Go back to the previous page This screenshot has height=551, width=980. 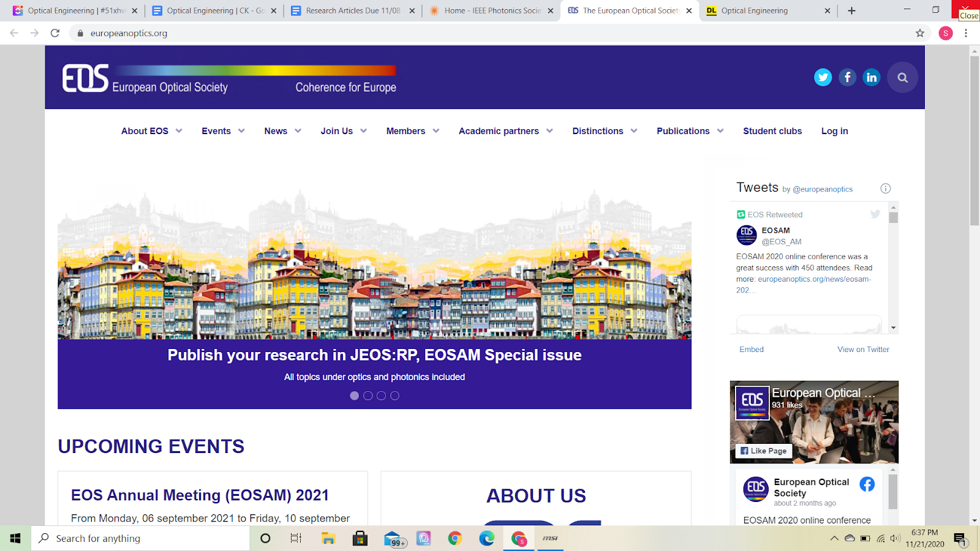click(14, 33)
